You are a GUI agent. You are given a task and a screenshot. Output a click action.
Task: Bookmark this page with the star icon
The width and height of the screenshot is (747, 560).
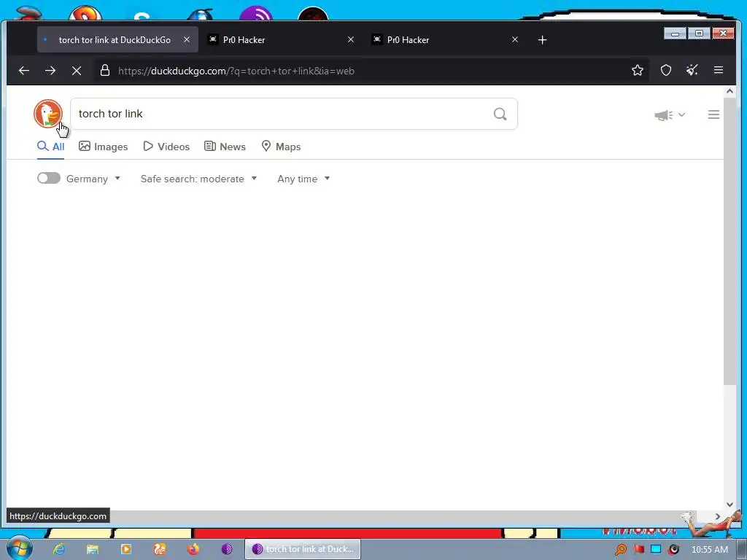(x=638, y=71)
